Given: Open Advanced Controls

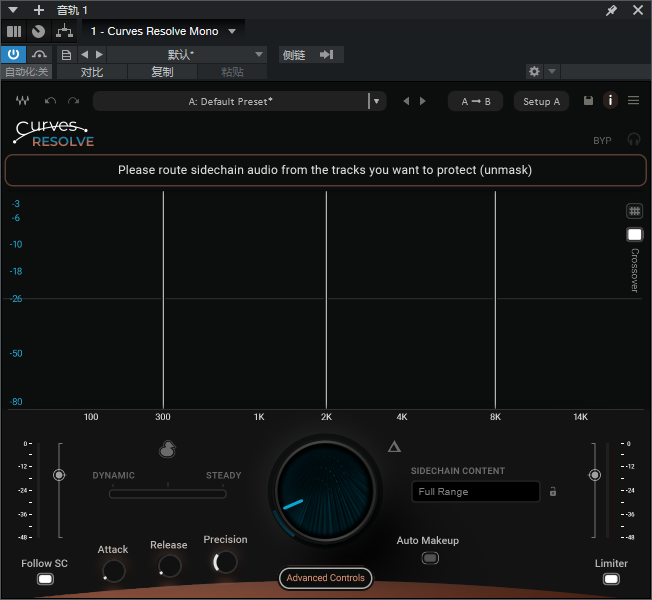Looking at the screenshot, I should click(x=326, y=578).
